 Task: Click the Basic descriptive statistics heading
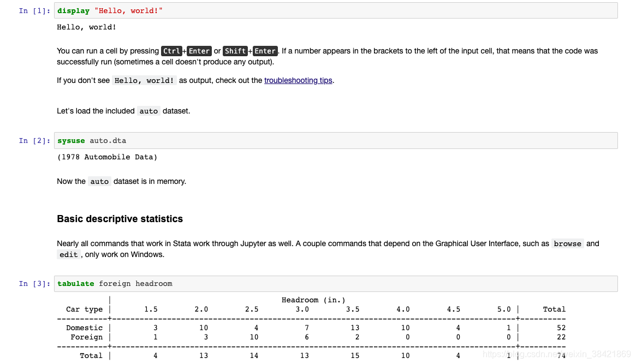click(120, 219)
